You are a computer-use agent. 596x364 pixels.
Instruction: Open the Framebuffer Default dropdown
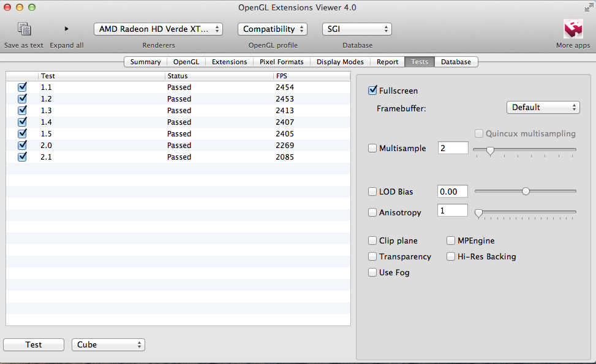coord(543,108)
